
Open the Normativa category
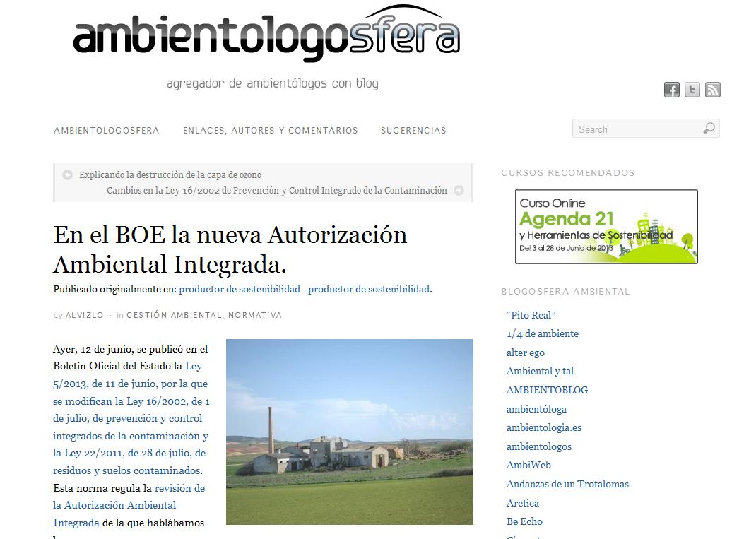255,315
